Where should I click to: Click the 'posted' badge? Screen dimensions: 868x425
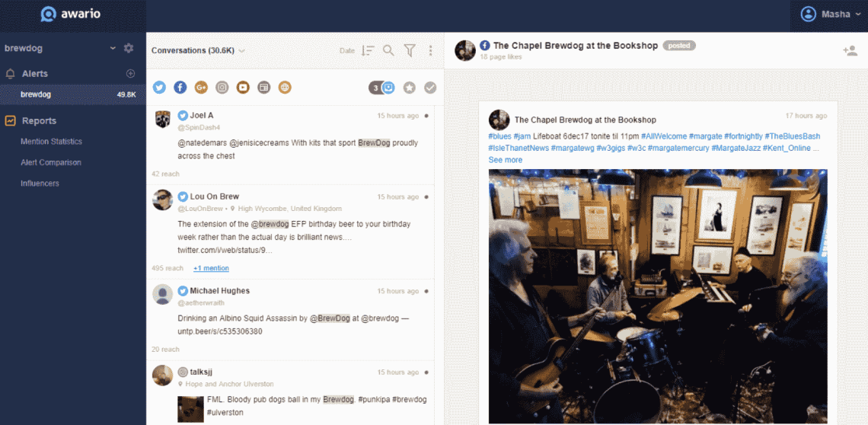pos(679,46)
